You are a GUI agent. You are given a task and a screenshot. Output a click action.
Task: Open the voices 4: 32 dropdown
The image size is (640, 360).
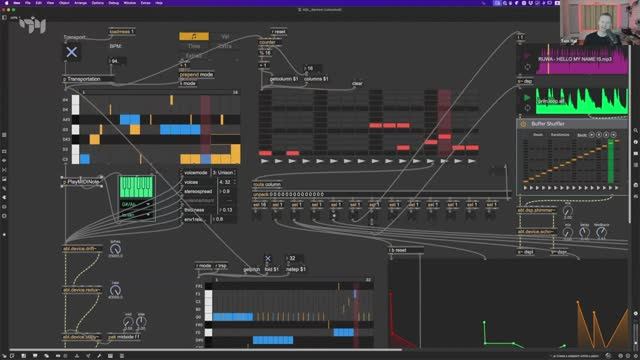227,182
